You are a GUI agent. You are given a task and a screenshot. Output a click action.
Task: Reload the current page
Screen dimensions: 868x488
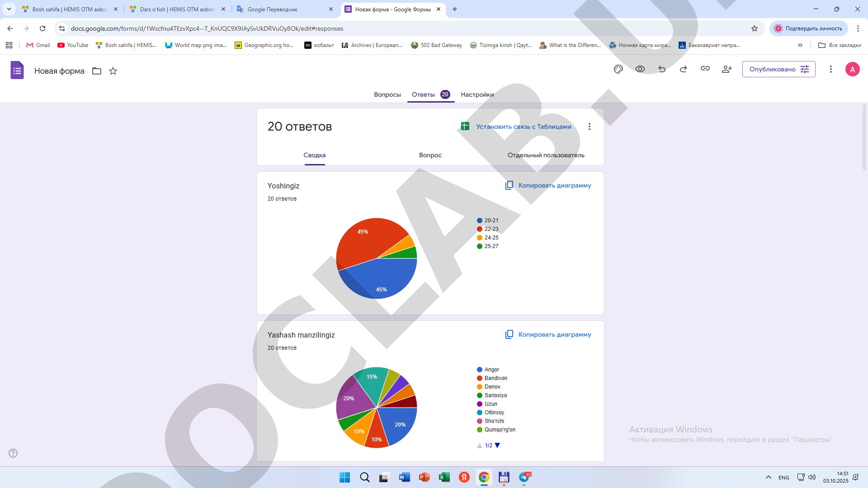(42, 28)
